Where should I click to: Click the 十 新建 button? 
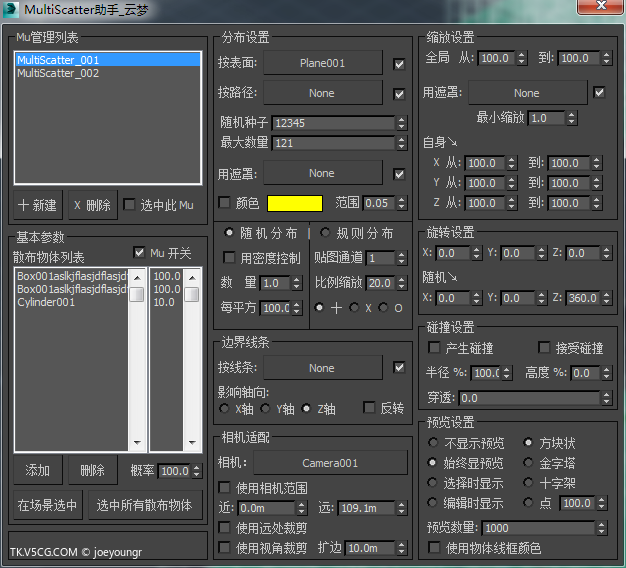[x=38, y=205]
